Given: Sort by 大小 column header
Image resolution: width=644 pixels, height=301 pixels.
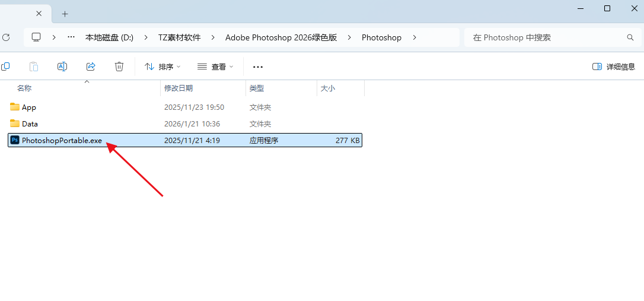Looking at the screenshot, I should click(x=328, y=88).
